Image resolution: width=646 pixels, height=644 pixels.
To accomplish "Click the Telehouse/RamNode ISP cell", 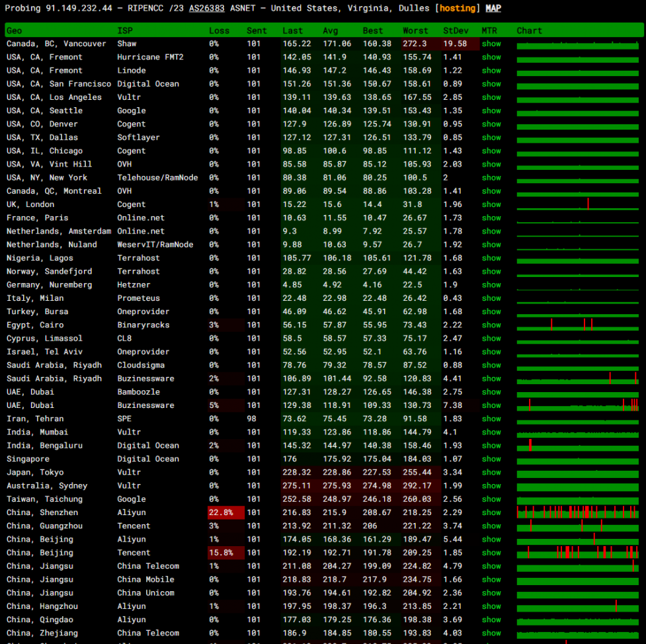I will coord(158,178).
